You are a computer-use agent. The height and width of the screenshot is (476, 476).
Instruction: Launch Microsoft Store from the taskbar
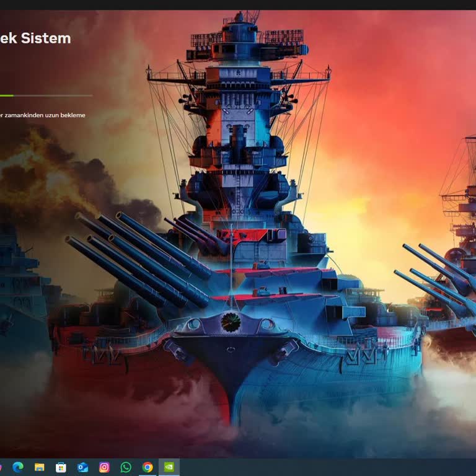pyautogui.click(x=61, y=467)
